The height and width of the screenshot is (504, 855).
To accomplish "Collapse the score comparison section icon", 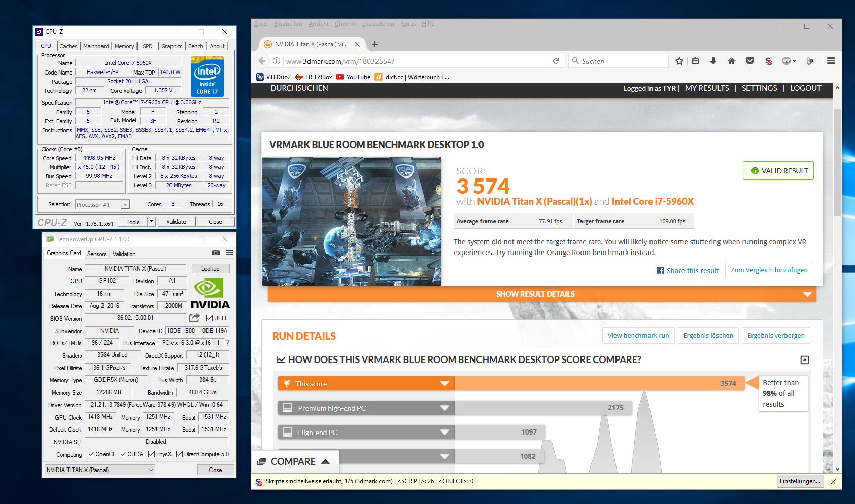I will (x=804, y=360).
